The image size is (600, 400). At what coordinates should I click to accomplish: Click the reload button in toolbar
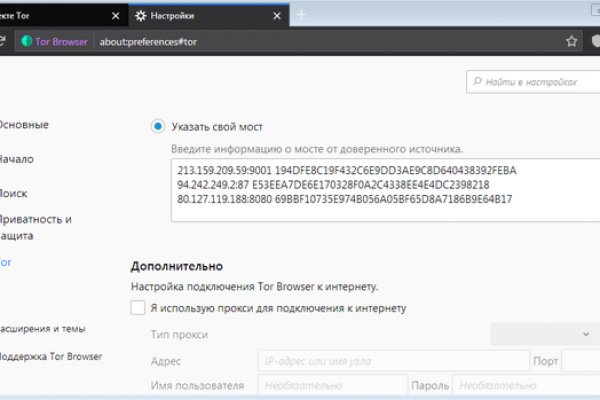click(4, 42)
